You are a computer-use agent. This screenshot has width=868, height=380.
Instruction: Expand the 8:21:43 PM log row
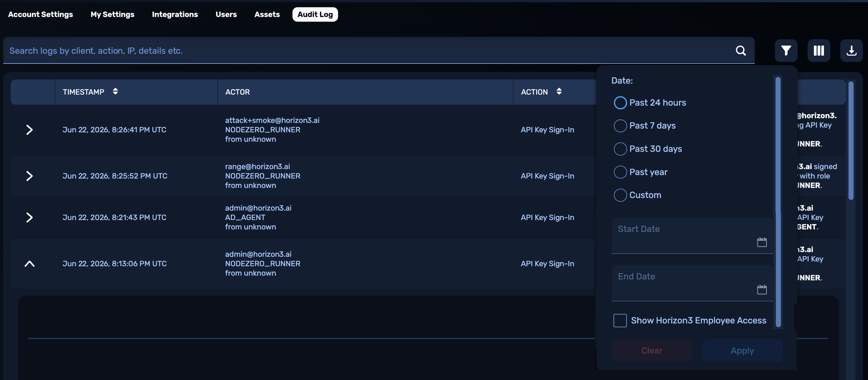(29, 217)
